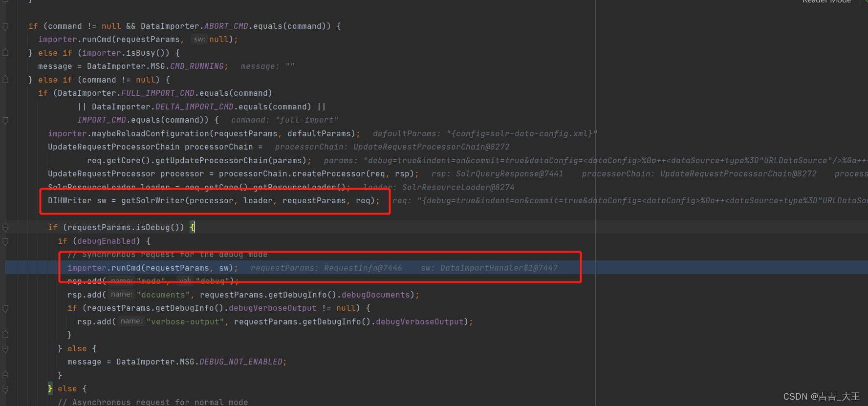This screenshot has height=406, width=868.
Task: Toggle the fold at '} else {' above the Asynchronous comment
Action: tap(5, 389)
